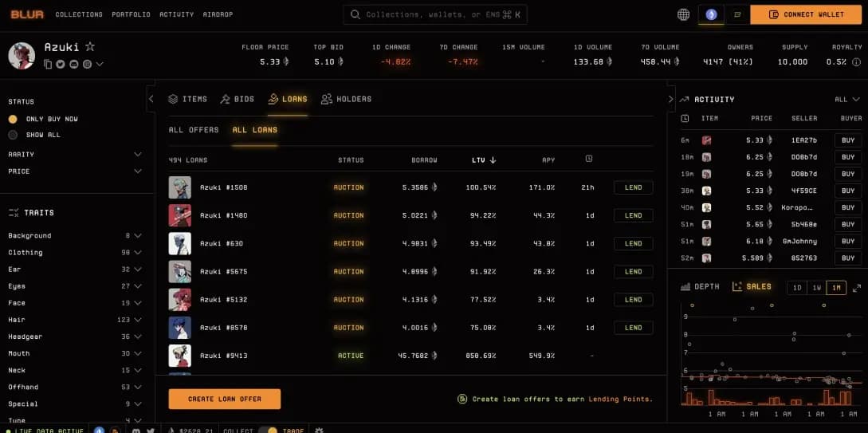Click Create Loan Offer button
Image resolution: width=868 pixels, height=433 pixels.
225,399
